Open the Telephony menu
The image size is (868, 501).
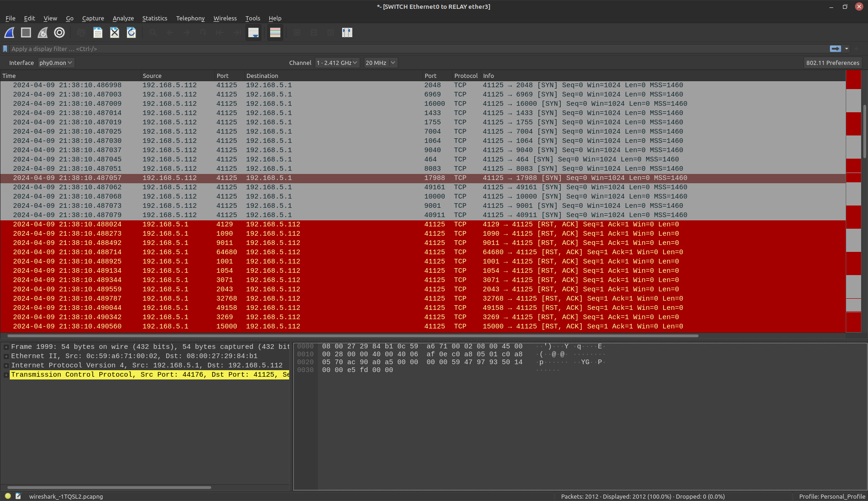pos(190,18)
